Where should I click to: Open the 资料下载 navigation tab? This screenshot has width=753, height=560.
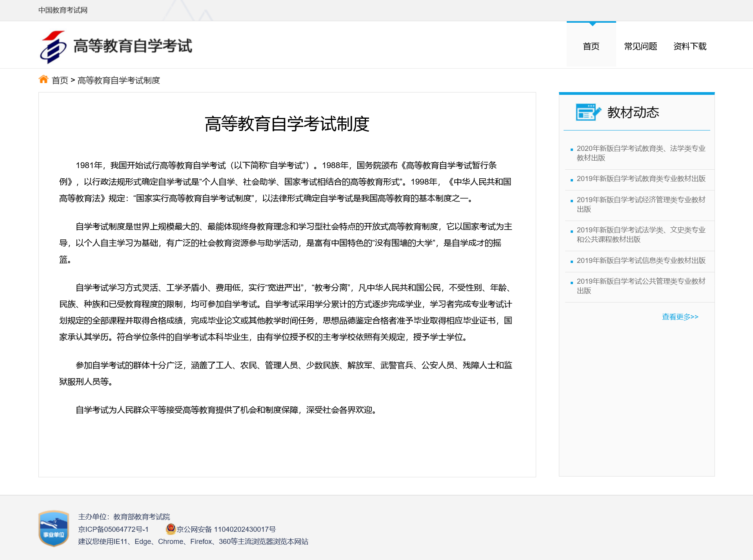tap(690, 46)
